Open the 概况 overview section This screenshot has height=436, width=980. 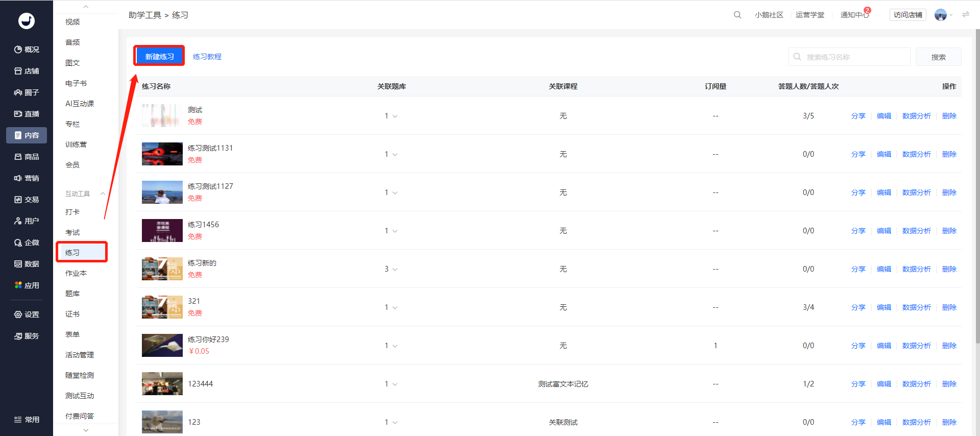click(x=27, y=50)
